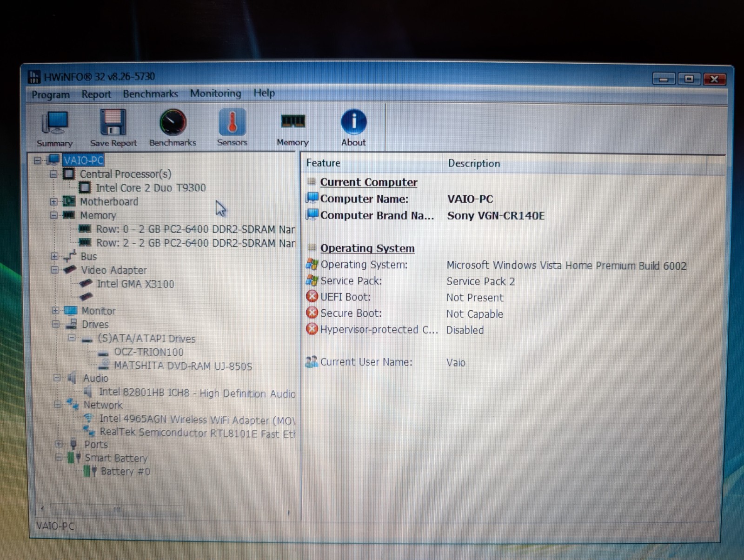Select the Row: 2 memory module entry
This screenshot has width=744, height=560.
[195, 243]
